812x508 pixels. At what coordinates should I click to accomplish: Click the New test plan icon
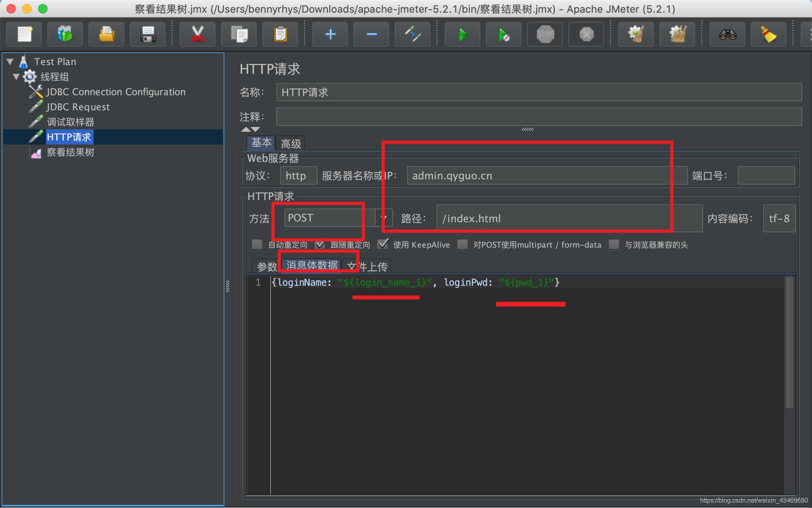(25, 34)
